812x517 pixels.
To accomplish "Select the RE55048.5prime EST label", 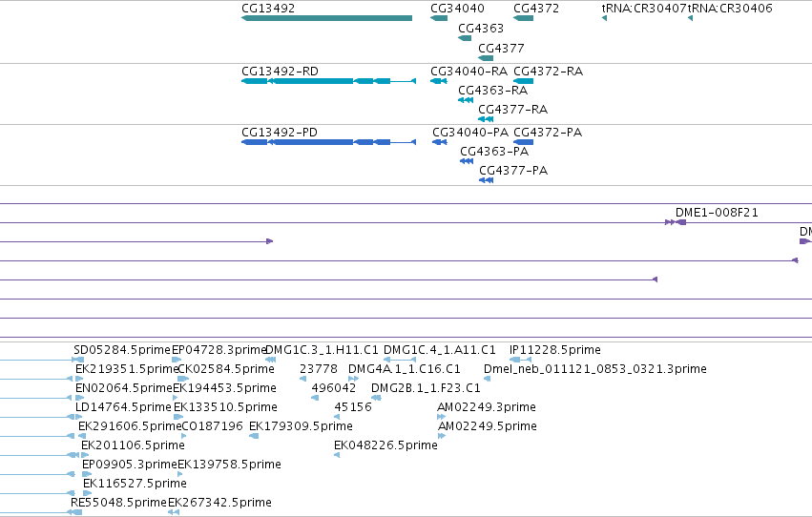I will (118, 504).
